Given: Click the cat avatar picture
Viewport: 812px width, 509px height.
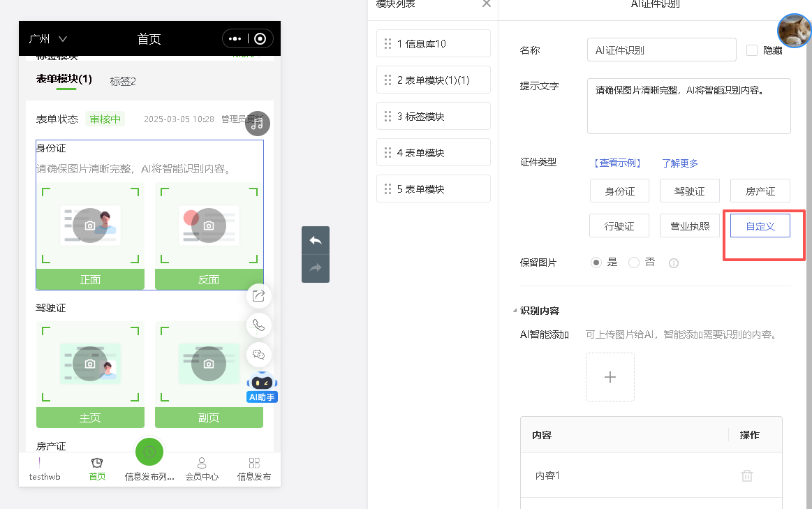Looking at the screenshot, I should pyautogui.click(x=795, y=31).
